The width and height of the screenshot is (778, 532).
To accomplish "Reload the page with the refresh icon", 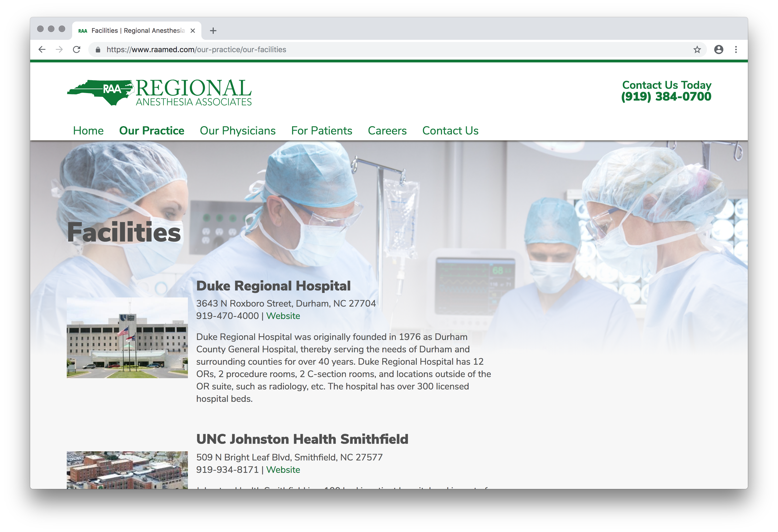I will coord(77,49).
